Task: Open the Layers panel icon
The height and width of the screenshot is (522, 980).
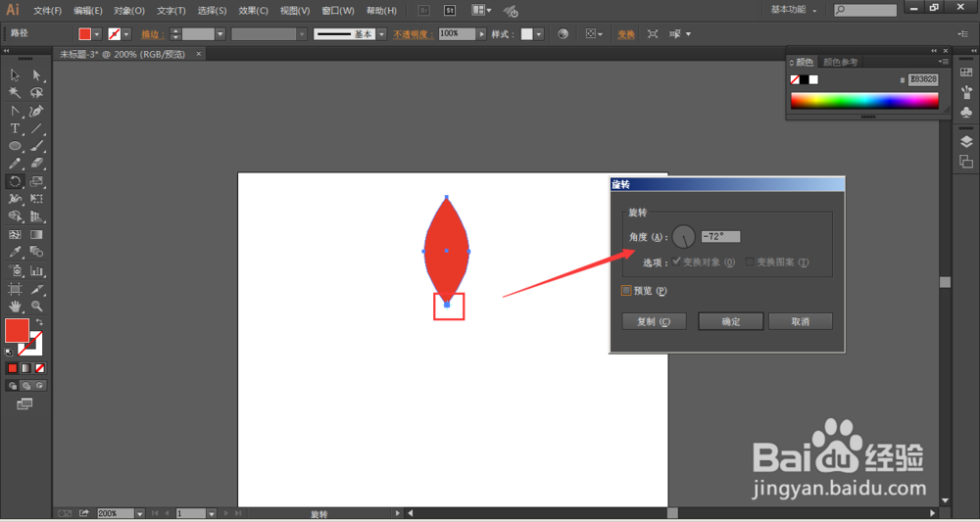Action: click(x=966, y=142)
